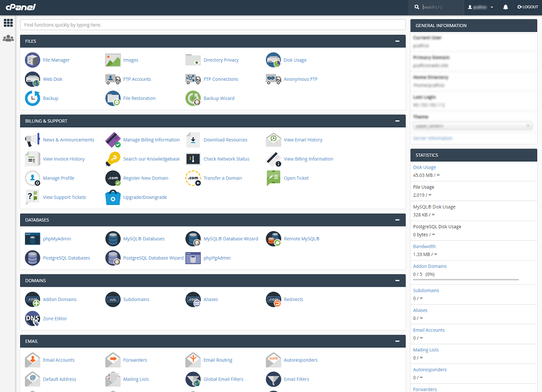The image size is (542, 392).
Task: Collapse the Files section
Action: tap(397, 41)
